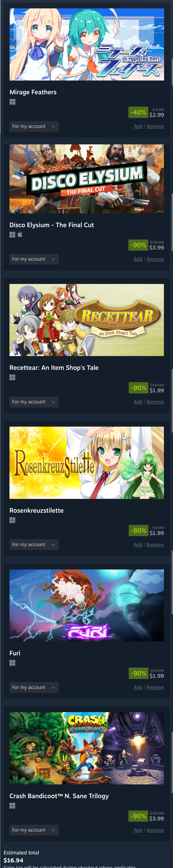Open 'For my account' dropdown for Furi

[x=34, y=687]
